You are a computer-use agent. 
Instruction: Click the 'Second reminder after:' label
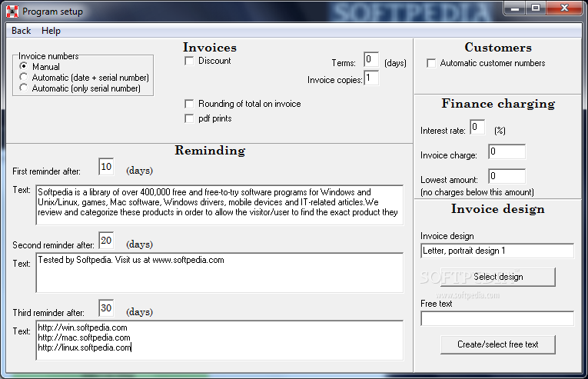[x=54, y=245]
